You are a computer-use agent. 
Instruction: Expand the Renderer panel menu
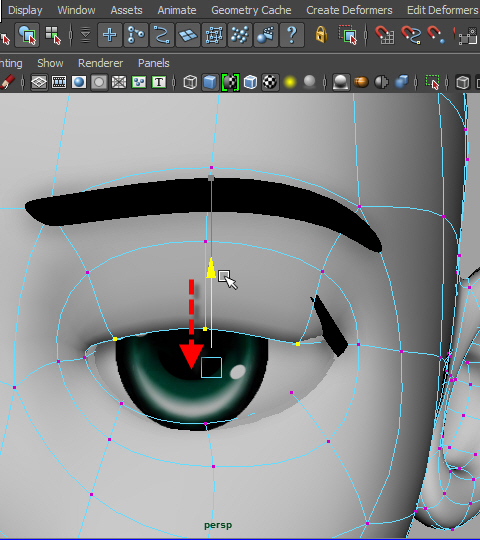(100, 63)
